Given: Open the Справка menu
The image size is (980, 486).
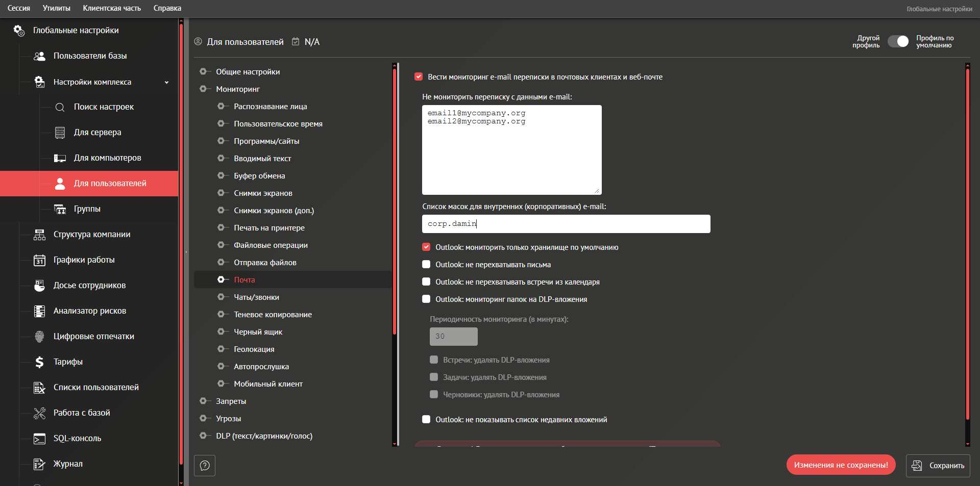Looking at the screenshot, I should pos(167,8).
